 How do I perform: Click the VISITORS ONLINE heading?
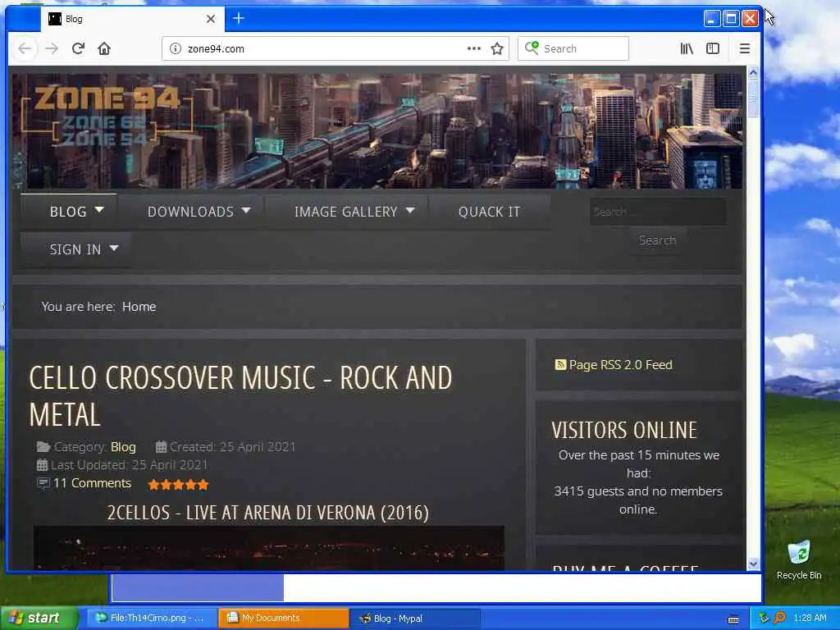coord(624,430)
